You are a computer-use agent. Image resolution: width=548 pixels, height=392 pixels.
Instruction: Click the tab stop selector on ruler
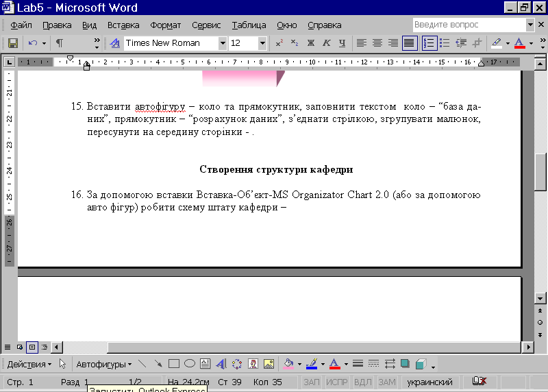pyautogui.click(x=9, y=62)
